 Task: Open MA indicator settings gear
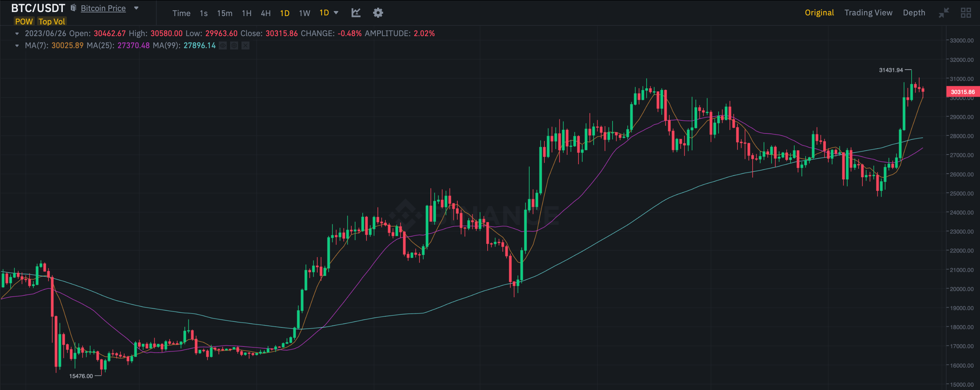pos(234,46)
